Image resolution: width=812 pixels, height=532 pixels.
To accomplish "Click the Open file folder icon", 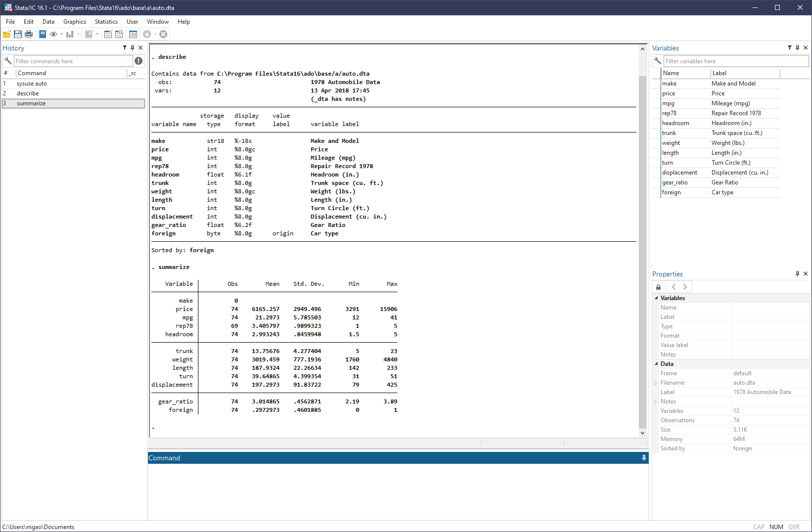I will point(7,34).
